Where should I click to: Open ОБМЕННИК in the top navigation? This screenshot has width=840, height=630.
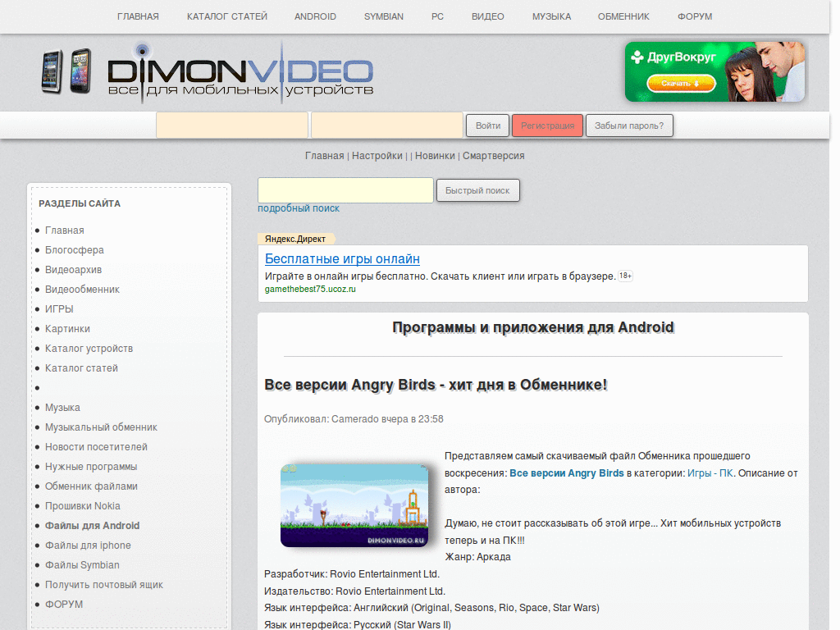coord(623,16)
